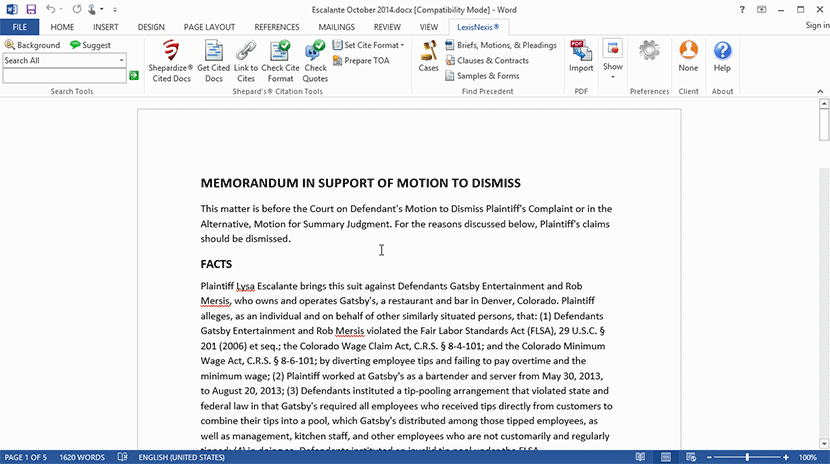The width and height of the screenshot is (830, 464).
Task: Open the REFERENCES ribbon tab
Action: click(x=277, y=27)
